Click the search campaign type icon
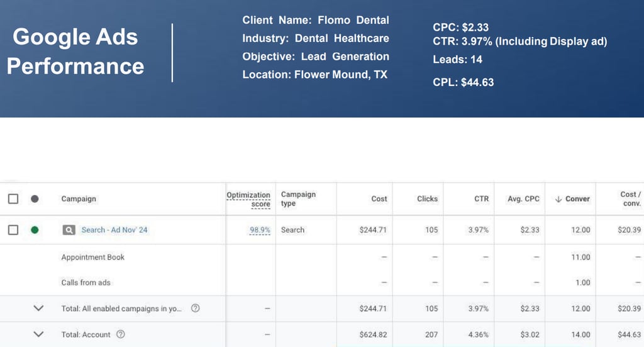The height and width of the screenshot is (347, 644). [69, 230]
